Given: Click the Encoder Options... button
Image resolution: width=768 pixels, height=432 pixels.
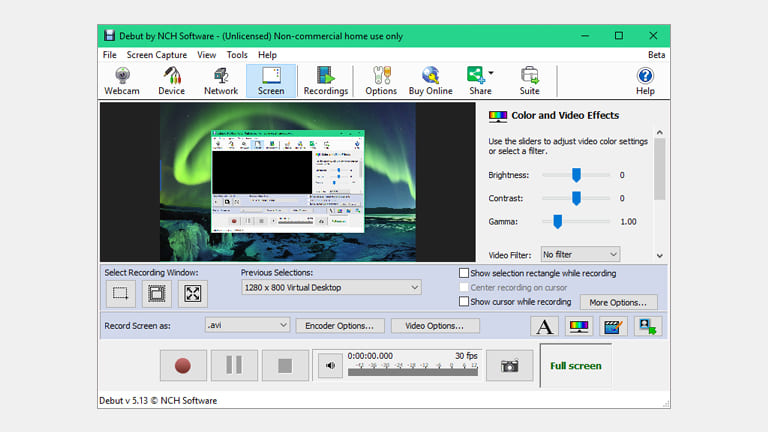Looking at the screenshot, I should 339,326.
